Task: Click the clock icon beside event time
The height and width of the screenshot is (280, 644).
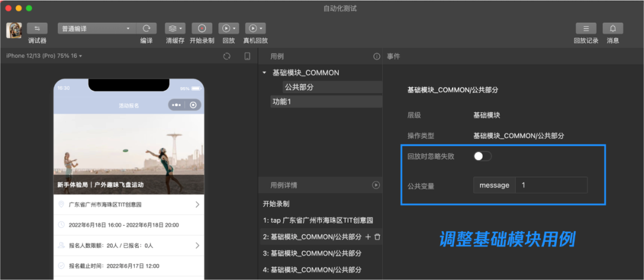Action: coord(61,225)
